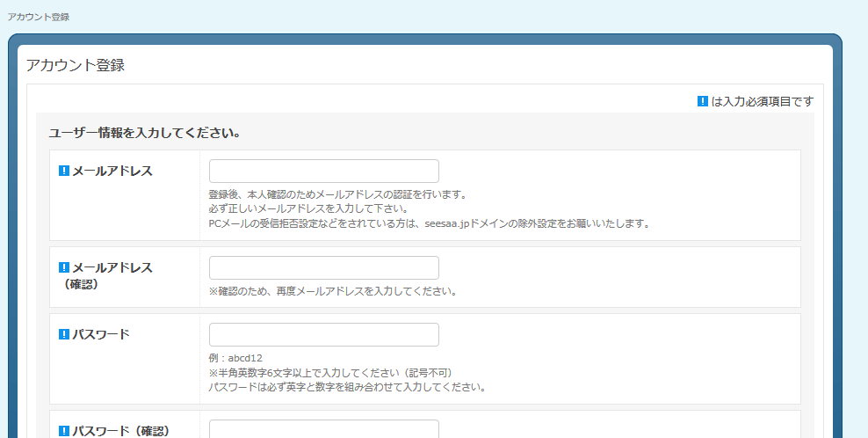Click the ユーザー情報を入力してください。 heading
868x438 pixels.
tap(144, 133)
